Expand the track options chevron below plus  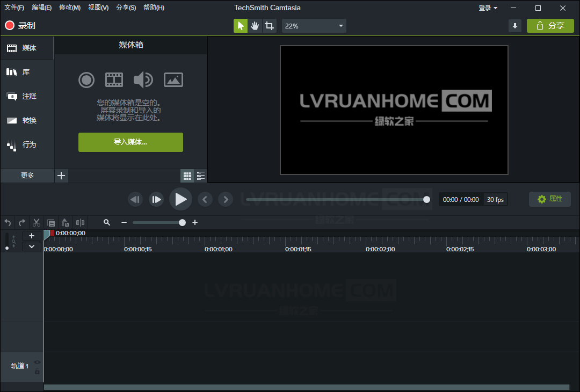(32, 246)
